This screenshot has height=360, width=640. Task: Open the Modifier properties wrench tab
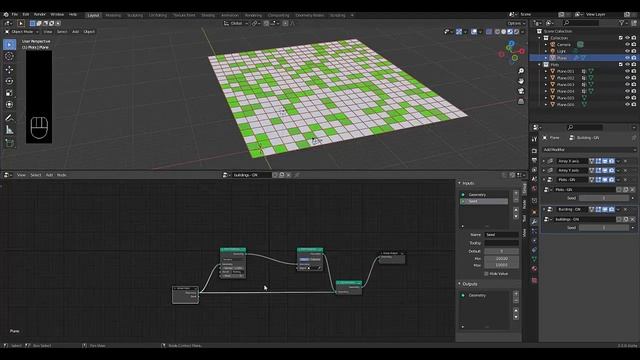tap(534, 222)
